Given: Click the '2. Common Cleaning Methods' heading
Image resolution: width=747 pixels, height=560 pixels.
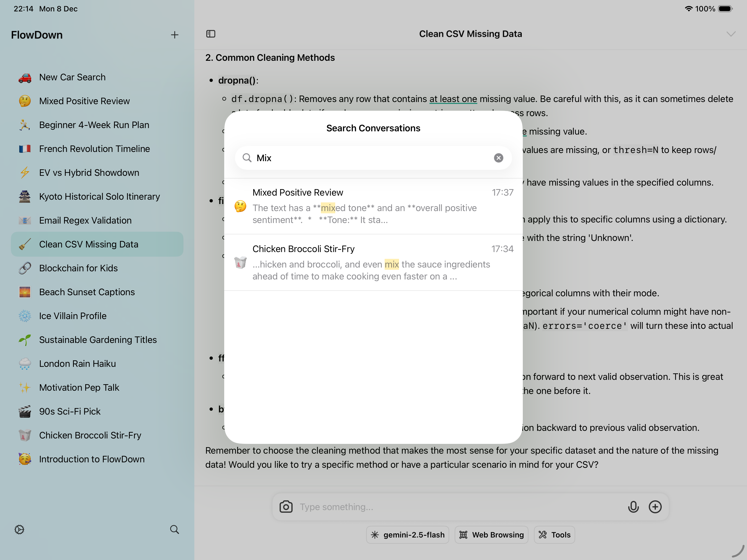Looking at the screenshot, I should pyautogui.click(x=270, y=58).
